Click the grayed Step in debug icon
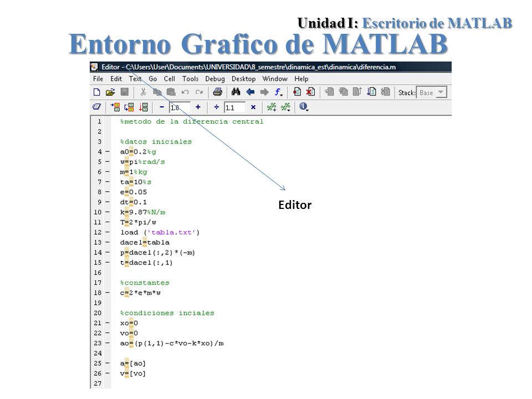 click(344, 92)
